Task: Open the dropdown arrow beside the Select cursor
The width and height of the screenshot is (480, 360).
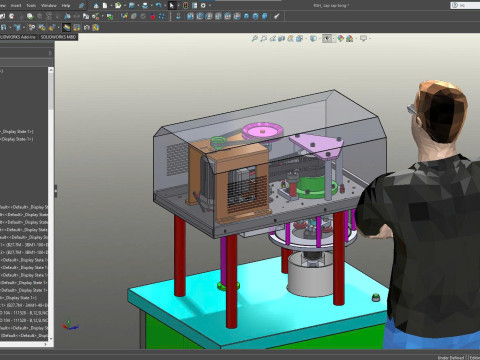Action: point(179,6)
